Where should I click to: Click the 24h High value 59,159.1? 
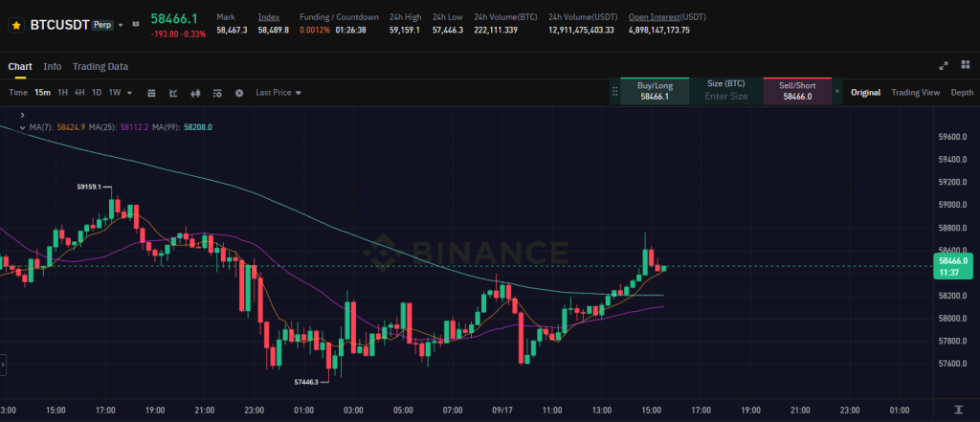point(405,30)
